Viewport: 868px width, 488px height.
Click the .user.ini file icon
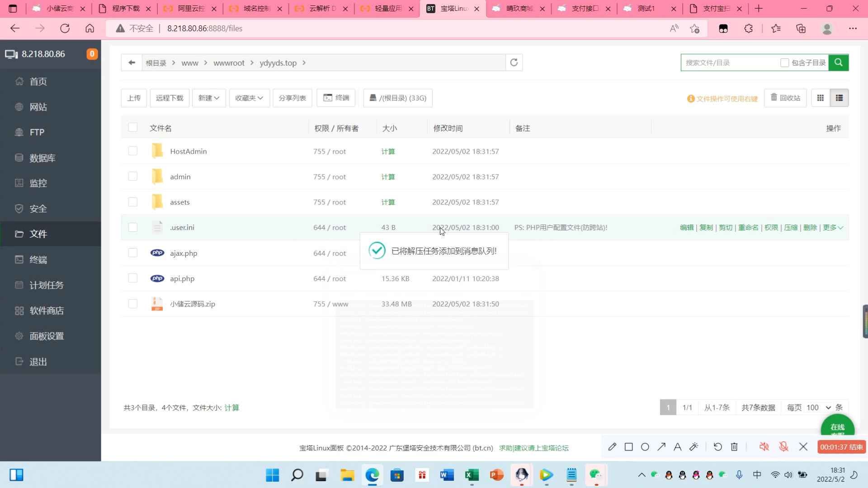(157, 227)
